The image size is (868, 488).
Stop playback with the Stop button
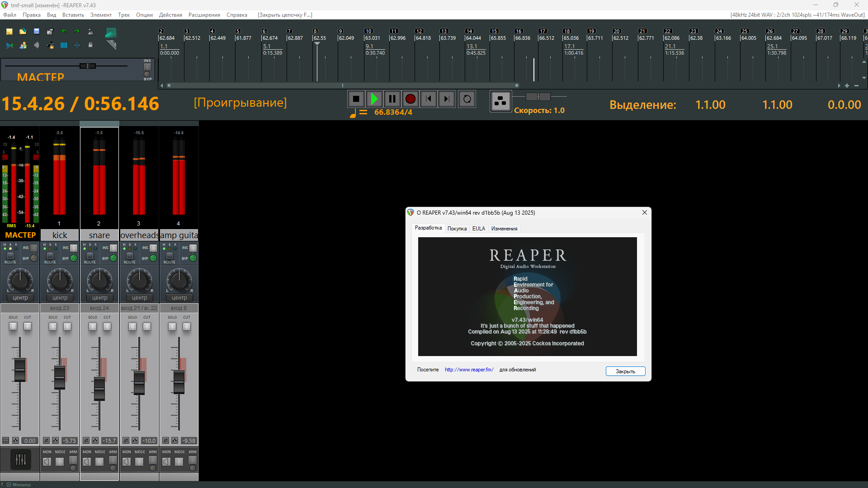356,99
